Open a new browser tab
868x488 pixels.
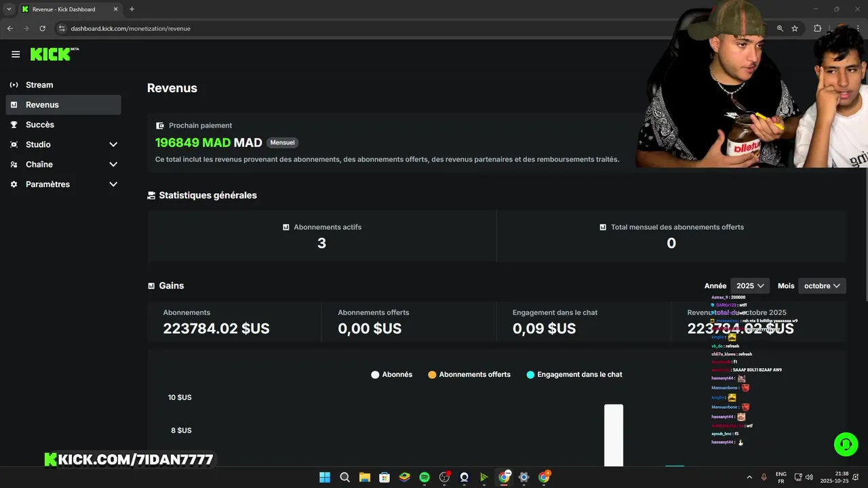tap(132, 9)
